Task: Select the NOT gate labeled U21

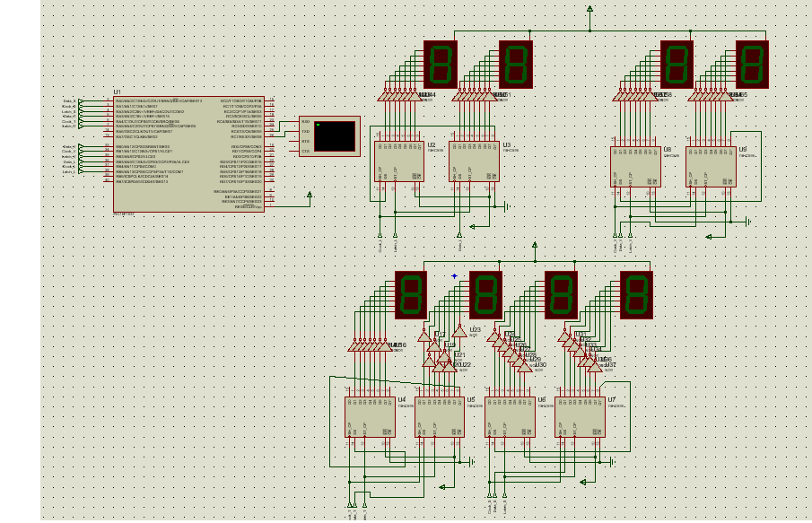Action: pyautogui.click(x=444, y=357)
